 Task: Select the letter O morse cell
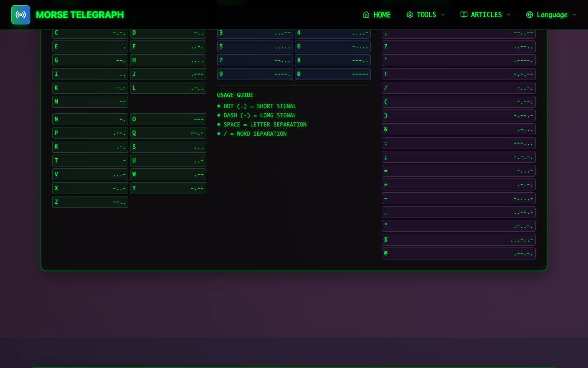point(168,119)
